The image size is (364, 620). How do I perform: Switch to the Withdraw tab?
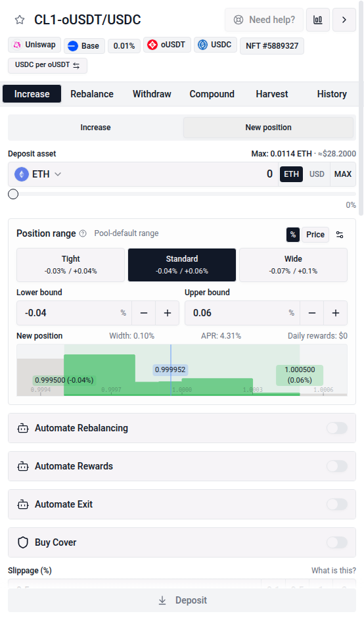(152, 94)
